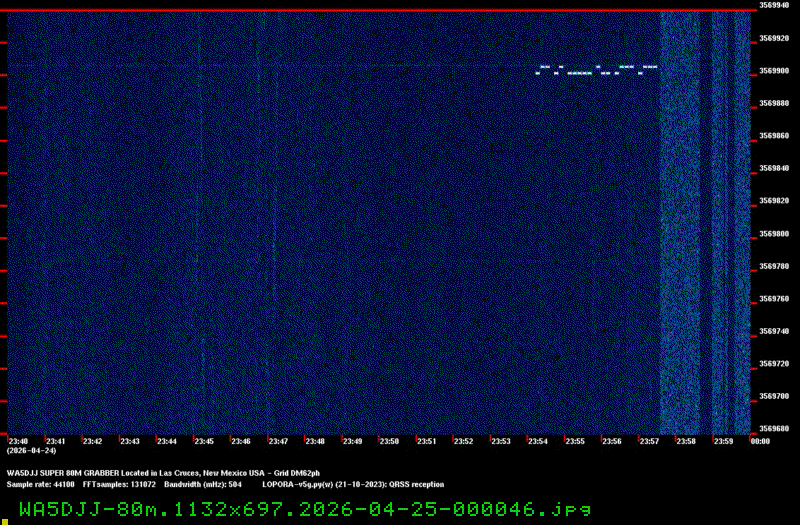Screen dimensions: 800x525
Task: Select the 23:50 time axis label
Action: (x=389, y=441)
